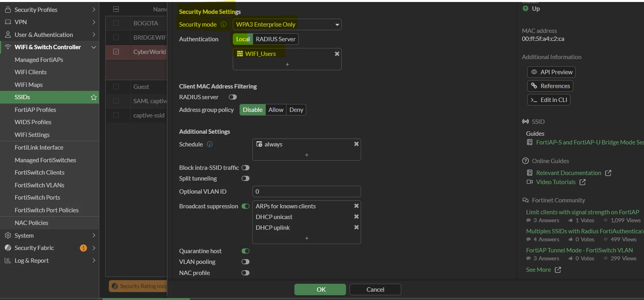Check the Guest row checkbox

(116, 87)
